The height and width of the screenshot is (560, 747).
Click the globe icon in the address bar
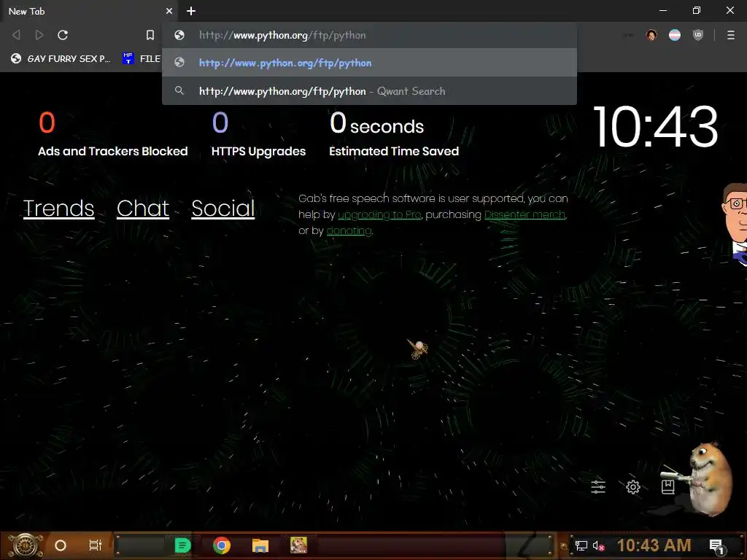click(179, 35)
